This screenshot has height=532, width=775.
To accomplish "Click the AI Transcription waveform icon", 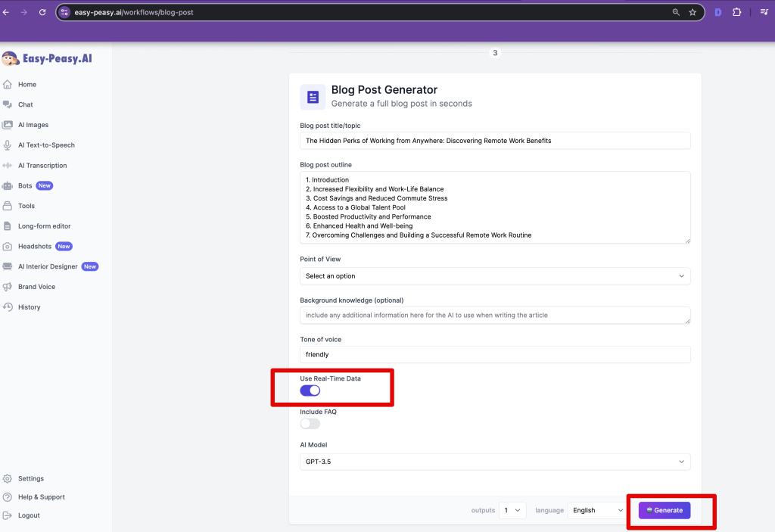I will [x=8, y=166].
